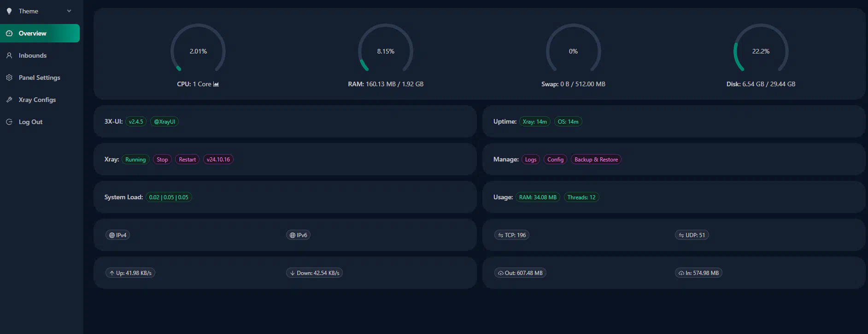This screenshot has width=868, height=334.
Task: Click the Theme lightbulb icon
Action: (x=9, y=11)
